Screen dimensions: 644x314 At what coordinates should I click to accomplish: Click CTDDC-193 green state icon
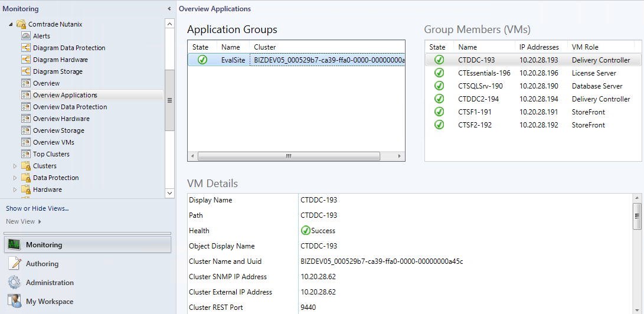[x=439, y=60]
